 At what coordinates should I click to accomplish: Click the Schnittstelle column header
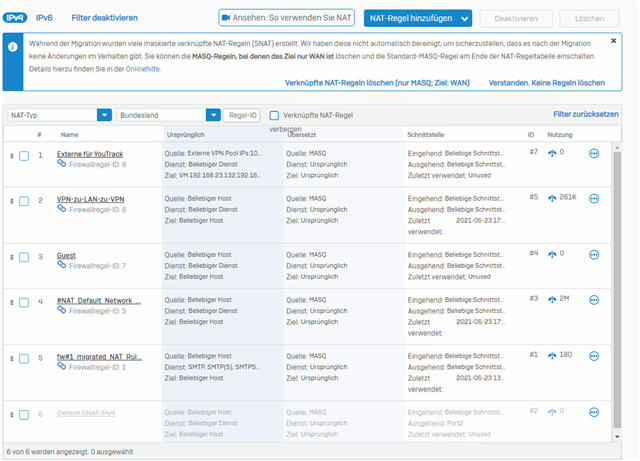pyautogui.click(x=425, y=135)
